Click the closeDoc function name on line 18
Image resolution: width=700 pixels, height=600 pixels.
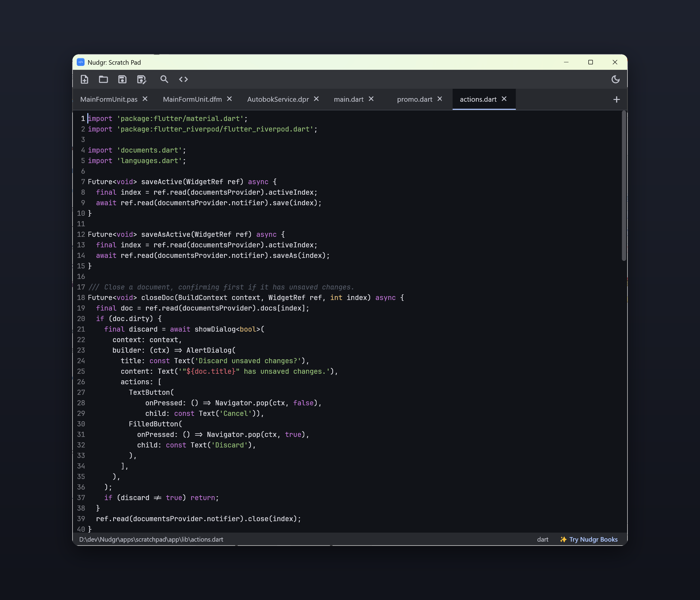point(157,298)
